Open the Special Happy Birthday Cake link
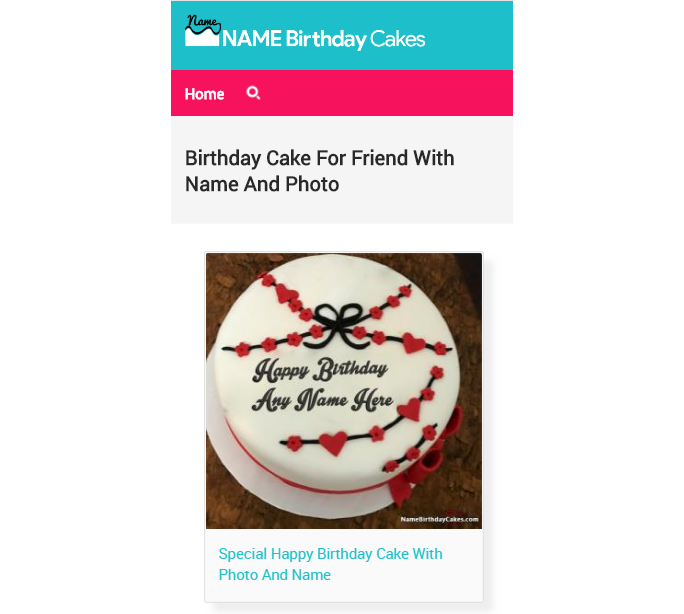The image size is (684, 614). point(330,564)
